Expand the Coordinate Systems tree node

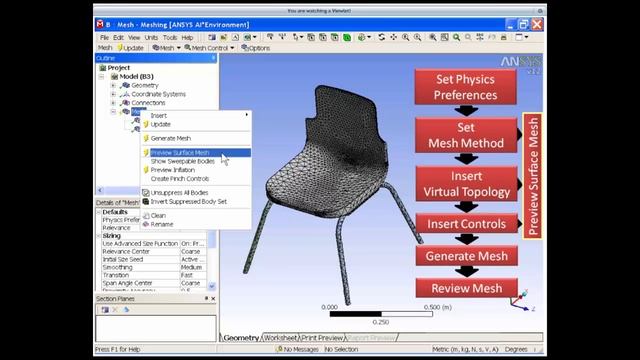[x=113, y=94]
